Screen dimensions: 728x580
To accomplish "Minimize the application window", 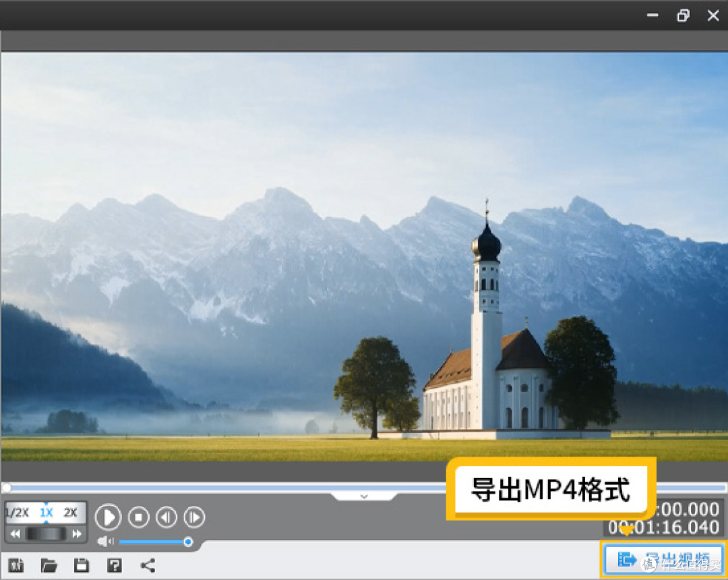I will pyautogui.click(x=653, y=16).
